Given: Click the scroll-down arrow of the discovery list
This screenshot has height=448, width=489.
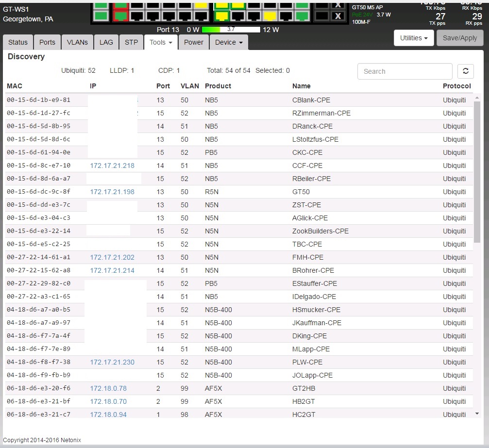Looking at the screenshot, I should coord(476,414).
